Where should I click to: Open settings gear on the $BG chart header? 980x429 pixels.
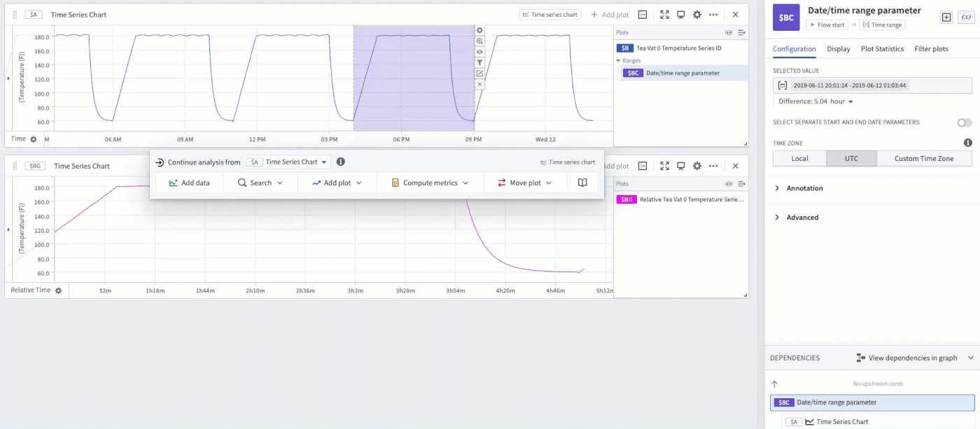tap(696, 166)
